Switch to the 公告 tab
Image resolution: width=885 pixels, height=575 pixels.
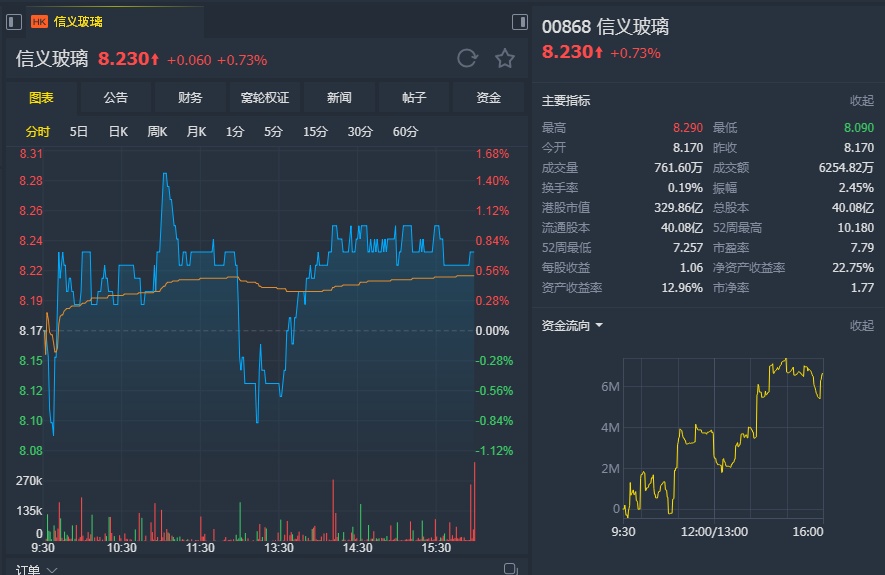coord(116,98)
